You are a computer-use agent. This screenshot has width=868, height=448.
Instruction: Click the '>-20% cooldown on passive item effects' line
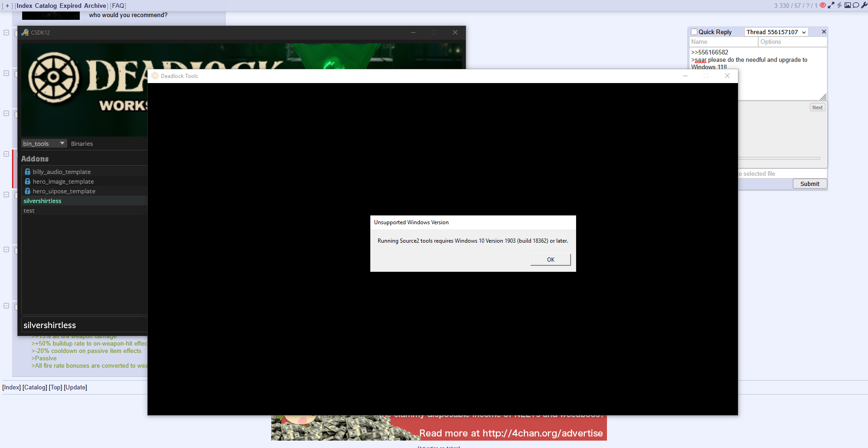click(86, 351)
